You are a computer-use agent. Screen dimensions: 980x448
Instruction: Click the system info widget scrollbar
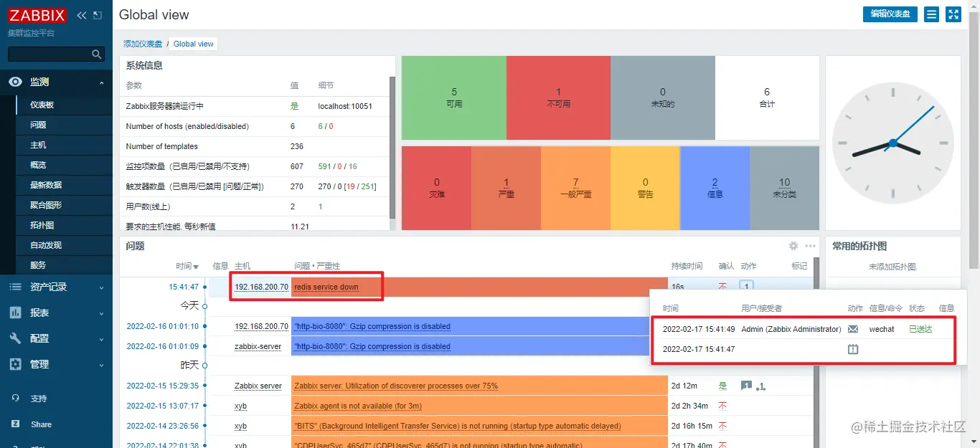click(392, 147)
